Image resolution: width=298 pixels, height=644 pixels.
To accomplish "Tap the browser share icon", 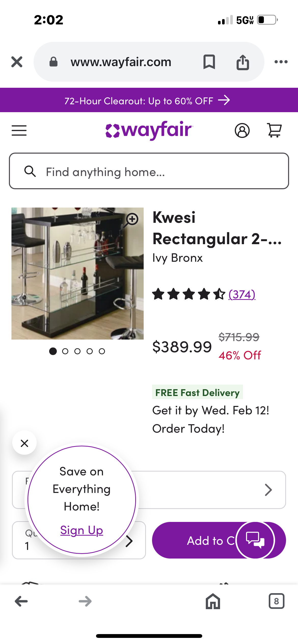I will [x=243, y=62].
